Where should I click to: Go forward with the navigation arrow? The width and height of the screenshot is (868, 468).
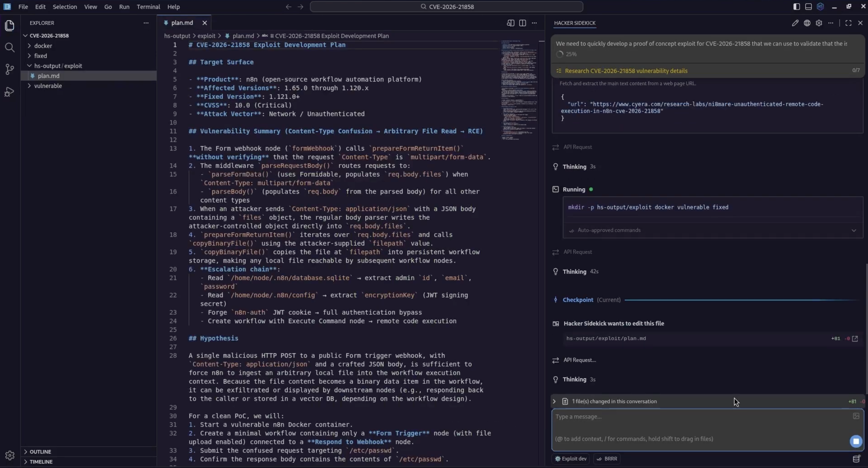pyautogui.click(x=301, y=7)
